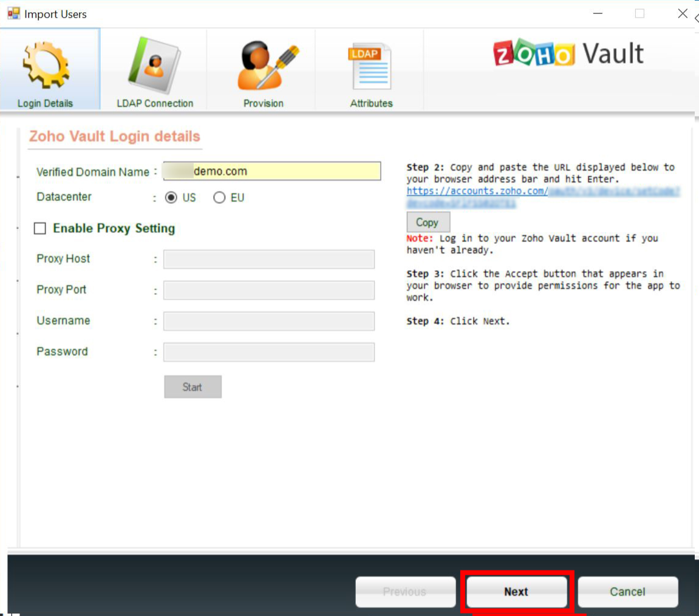Close the Import Users window

(683, 14)
